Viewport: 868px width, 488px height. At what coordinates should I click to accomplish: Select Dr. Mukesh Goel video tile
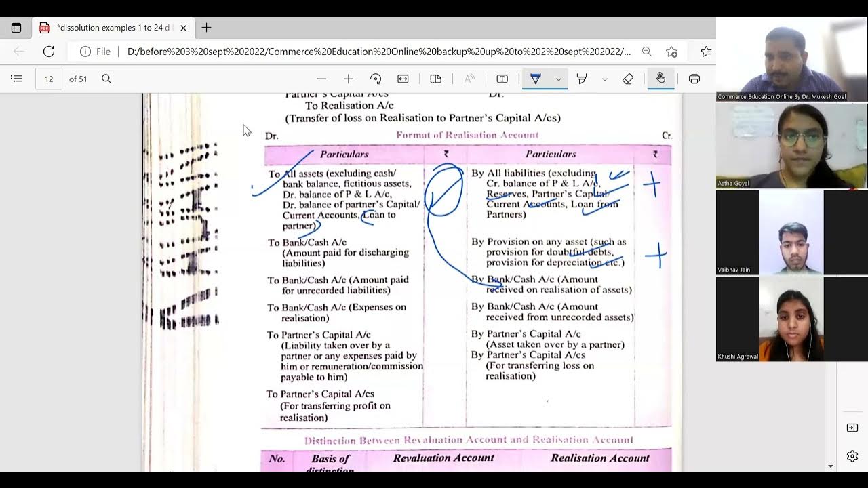coord(791,60)
